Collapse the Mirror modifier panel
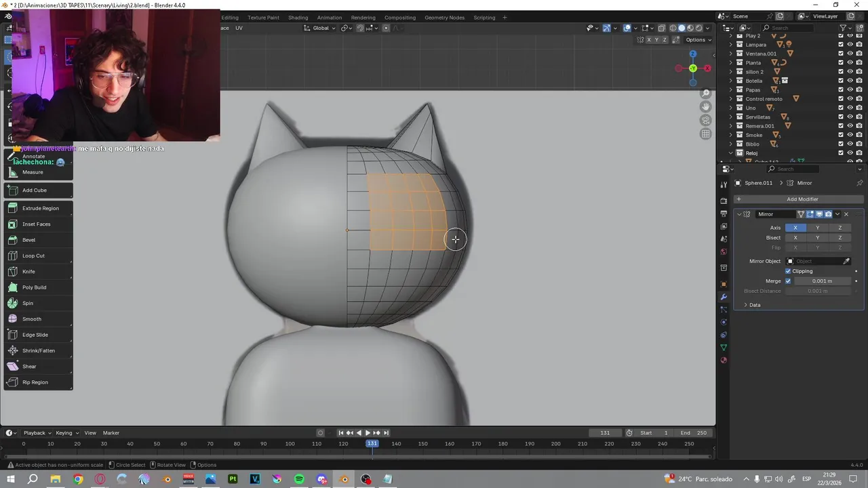Image resolution: width=868 pixels, height=488 pixels. pyautogui.click(x=739, y=214)
